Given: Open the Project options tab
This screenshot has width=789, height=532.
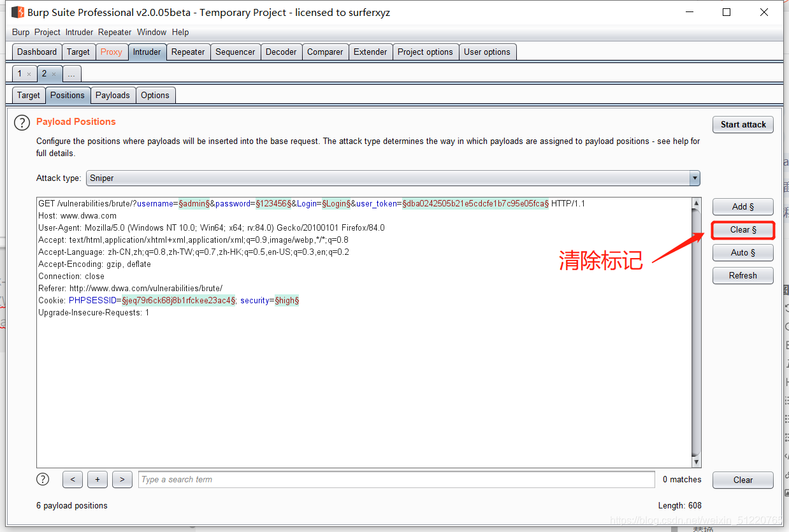Looking at the screenshot, I should click(425, 52).
